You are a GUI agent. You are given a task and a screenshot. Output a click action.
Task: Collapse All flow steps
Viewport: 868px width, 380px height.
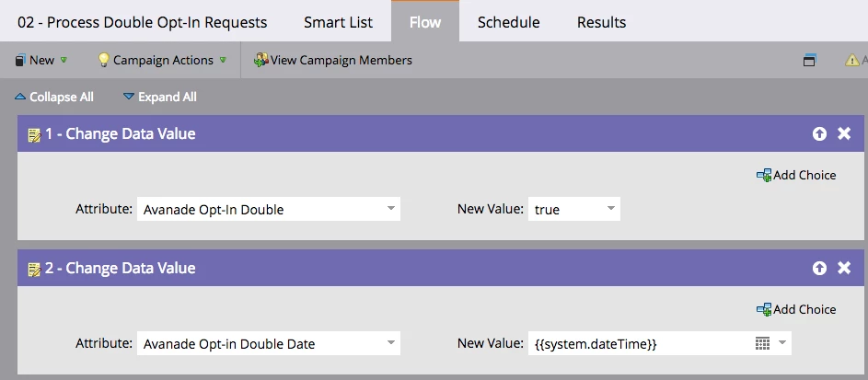point(54,97)
